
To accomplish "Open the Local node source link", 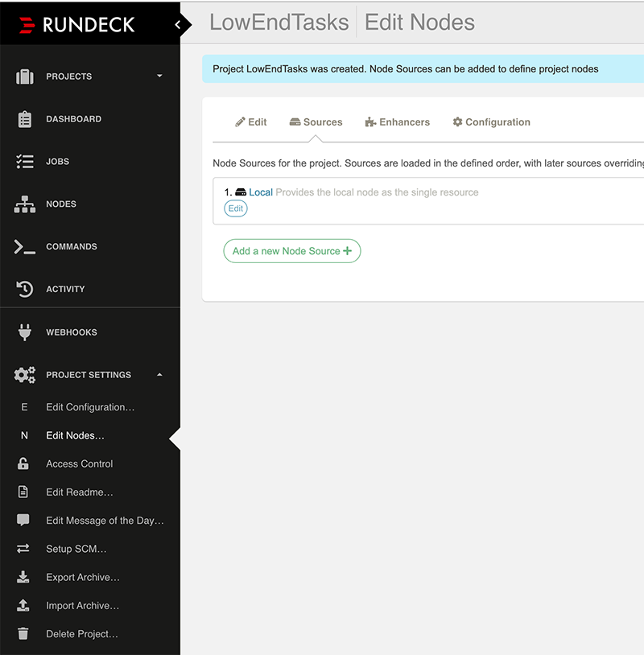I will click(x=261, y=192).
